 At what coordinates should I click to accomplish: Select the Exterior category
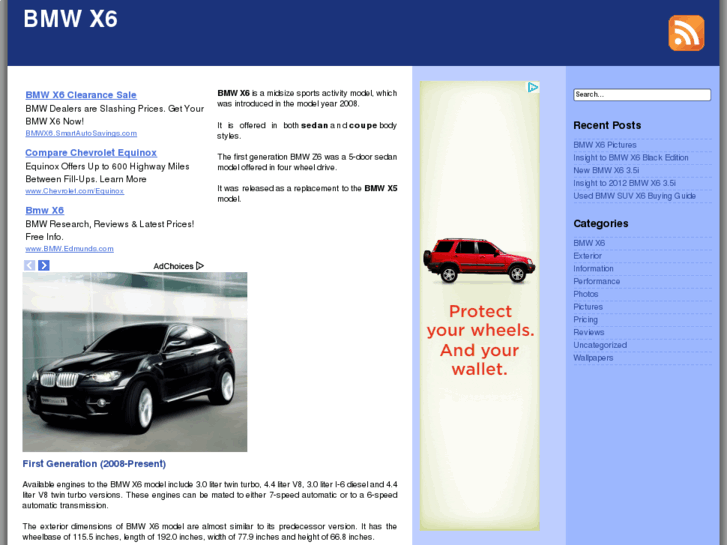coord(587,256)
